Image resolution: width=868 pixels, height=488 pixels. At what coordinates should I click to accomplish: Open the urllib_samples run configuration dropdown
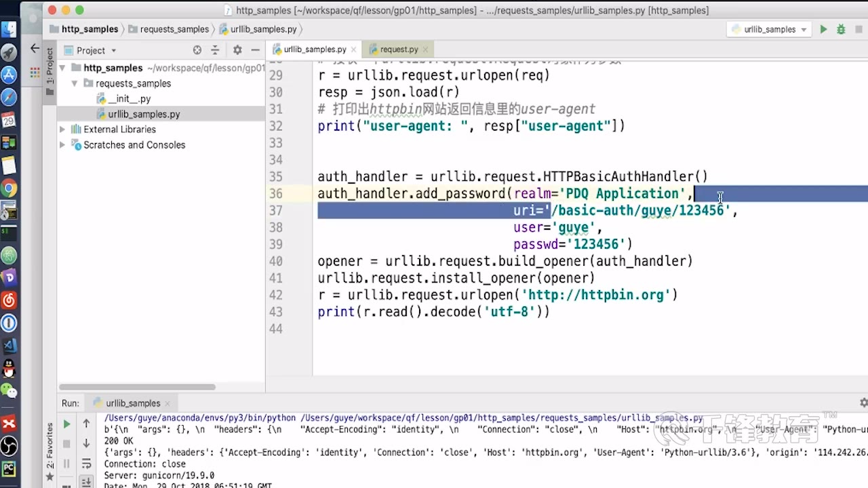click(x=769, y=29)
